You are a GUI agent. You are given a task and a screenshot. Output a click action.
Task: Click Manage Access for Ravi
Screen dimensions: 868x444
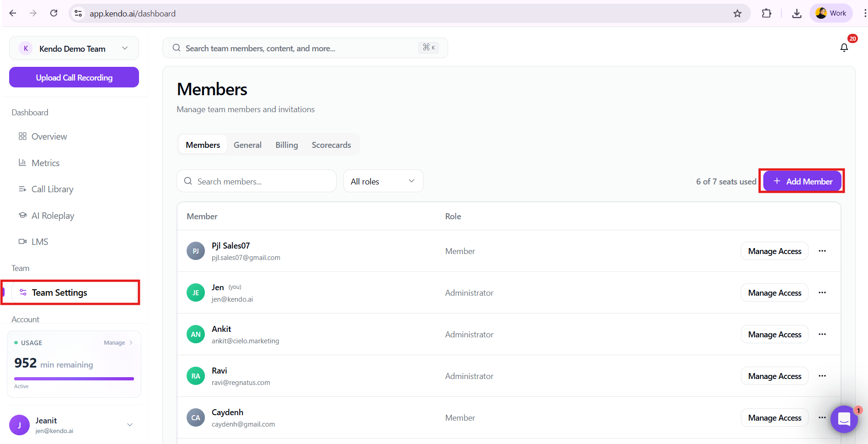(x=774, y=376)
